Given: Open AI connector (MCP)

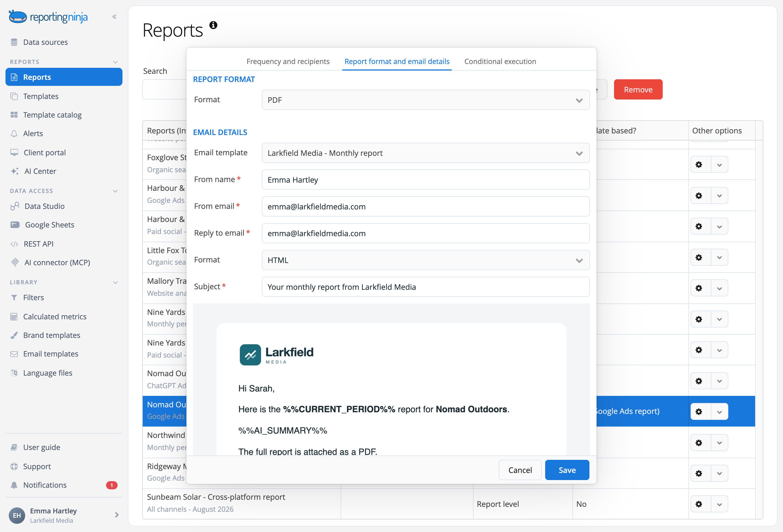Looking at the screenshot, I should (x=57, y=262).
